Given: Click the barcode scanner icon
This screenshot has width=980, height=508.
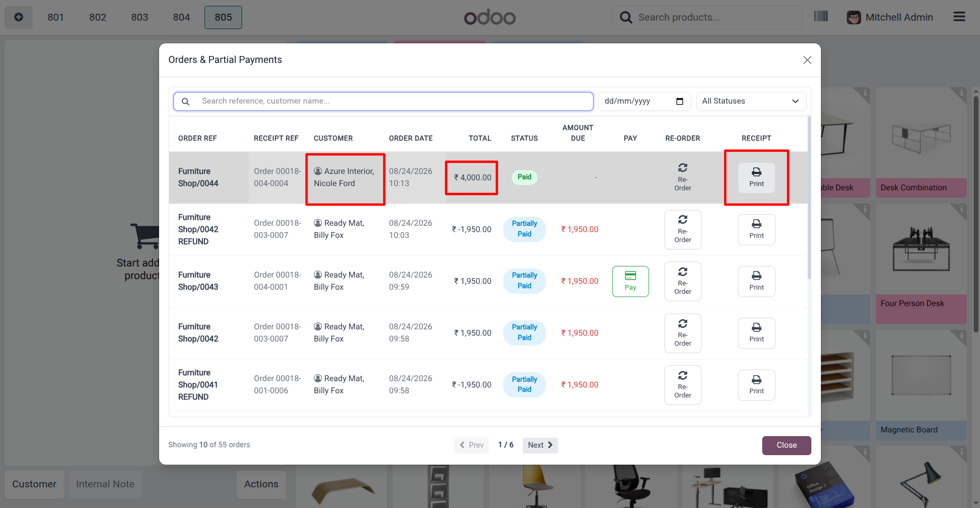Looking at the screenshot, I should click(x=821, y=17).
